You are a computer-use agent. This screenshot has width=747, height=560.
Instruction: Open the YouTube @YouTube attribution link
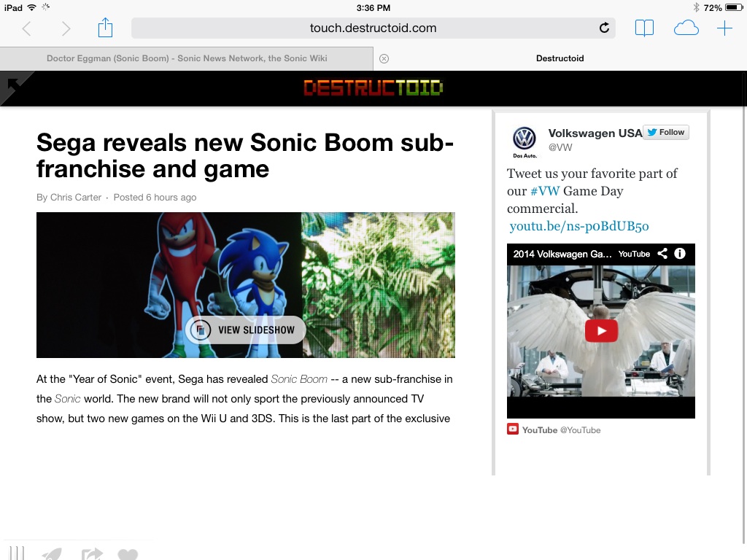(561, 430)
